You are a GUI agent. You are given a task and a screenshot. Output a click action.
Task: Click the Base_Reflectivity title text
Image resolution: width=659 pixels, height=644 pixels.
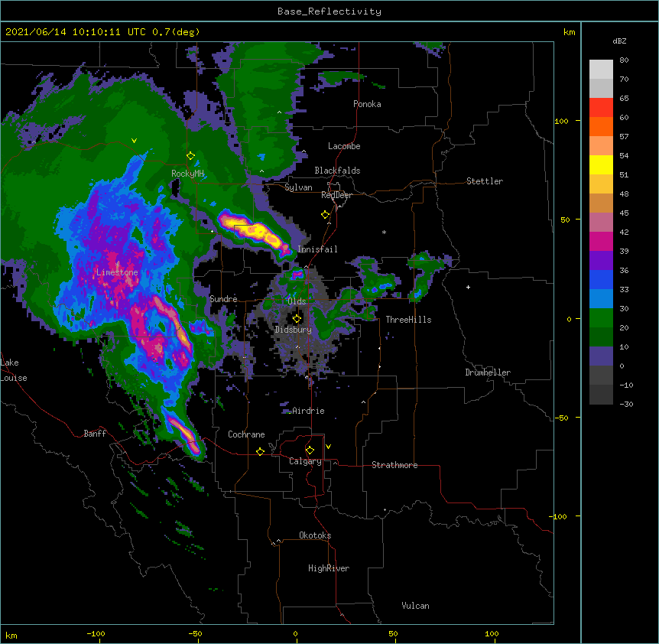329,11
